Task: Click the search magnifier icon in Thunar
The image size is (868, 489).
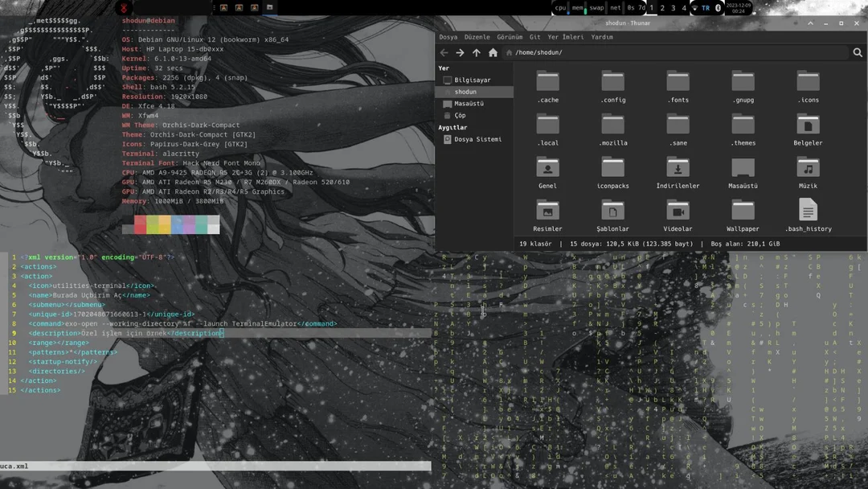Action: tap(857, 52)
